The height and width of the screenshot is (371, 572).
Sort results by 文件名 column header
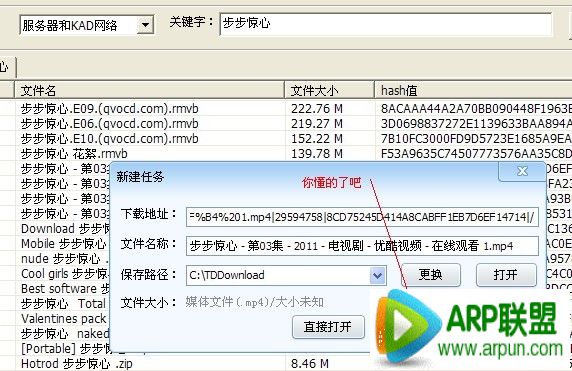[x=149, y=90]
